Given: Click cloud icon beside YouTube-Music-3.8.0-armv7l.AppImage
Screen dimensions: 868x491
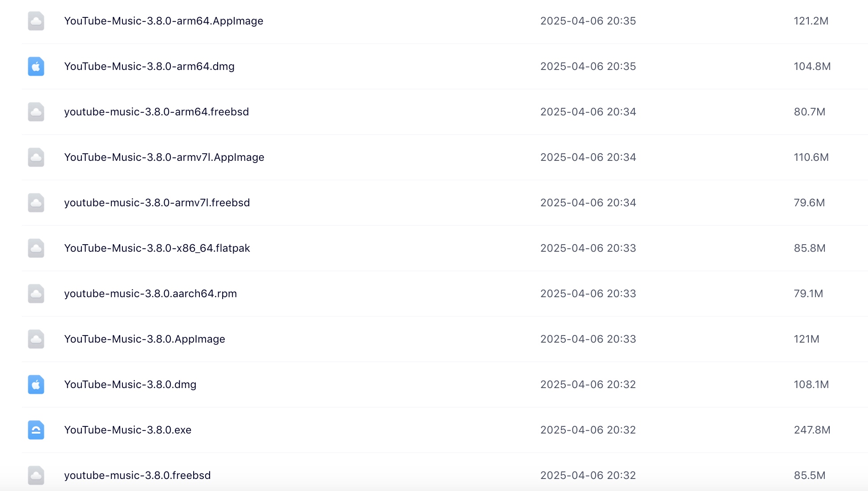Looking at the screenshot, I should pos(36,157).
